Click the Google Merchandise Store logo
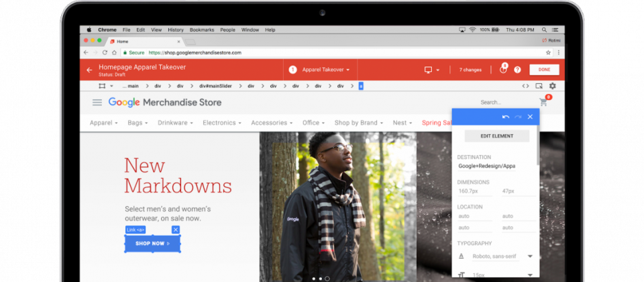Image resolution: width=644 pixels, height=282 pixels. [165, 102]
